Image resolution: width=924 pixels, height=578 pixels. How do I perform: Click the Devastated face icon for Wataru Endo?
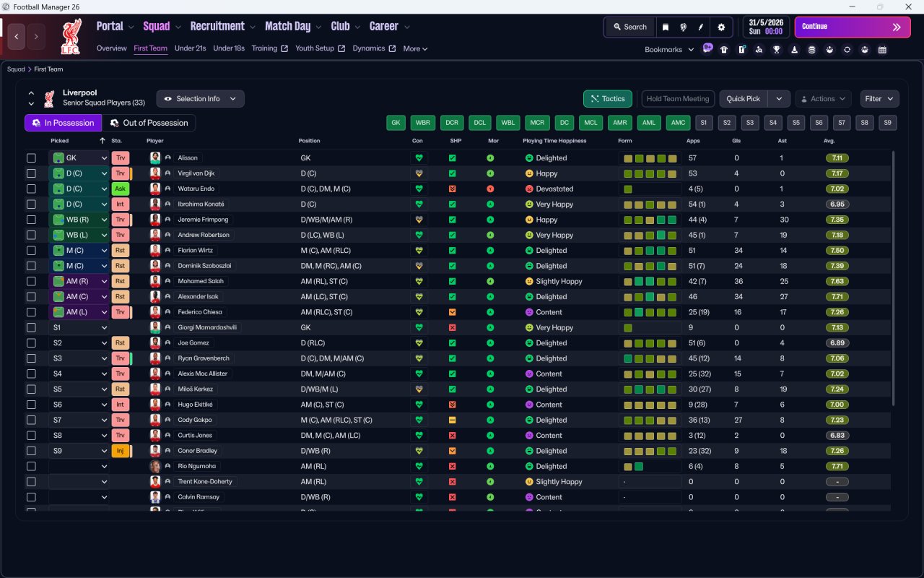(528, 189)
